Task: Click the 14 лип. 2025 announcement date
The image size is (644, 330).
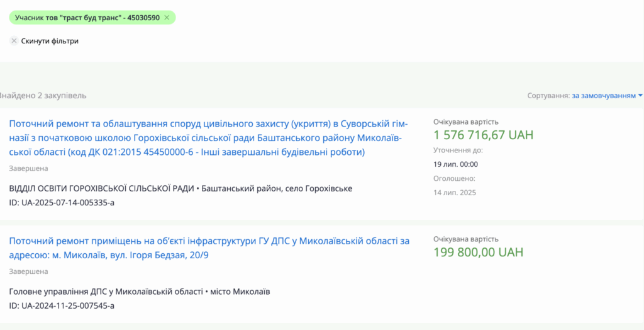Action: tap(456, 191)
